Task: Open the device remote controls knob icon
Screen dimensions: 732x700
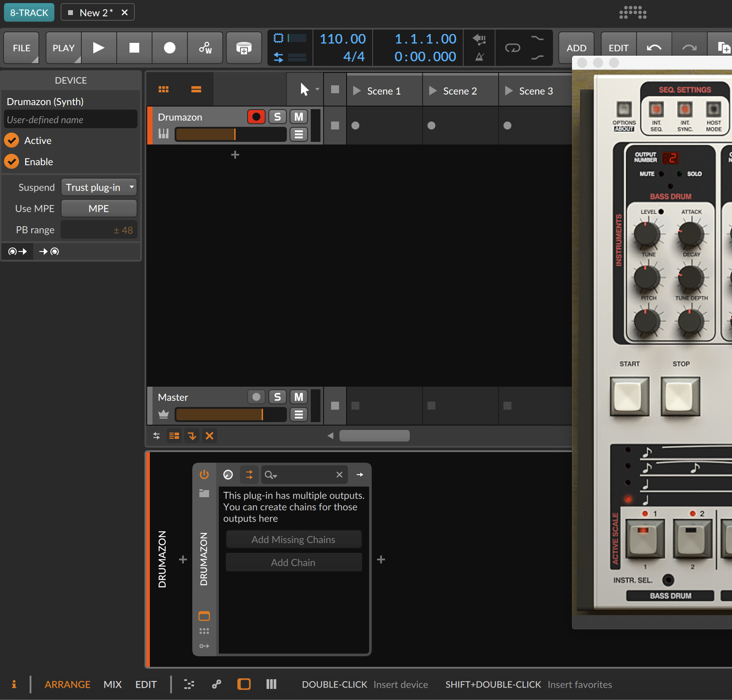Action: (x=228, y=475)
